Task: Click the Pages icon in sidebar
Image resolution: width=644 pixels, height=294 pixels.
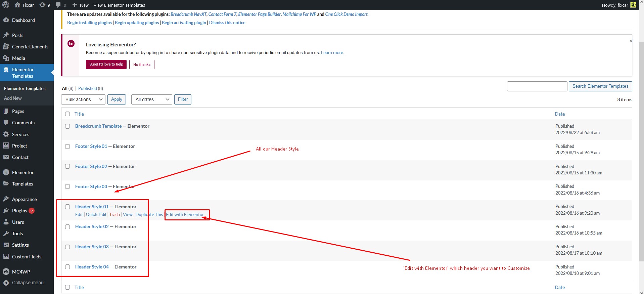Action: (6, 111)
